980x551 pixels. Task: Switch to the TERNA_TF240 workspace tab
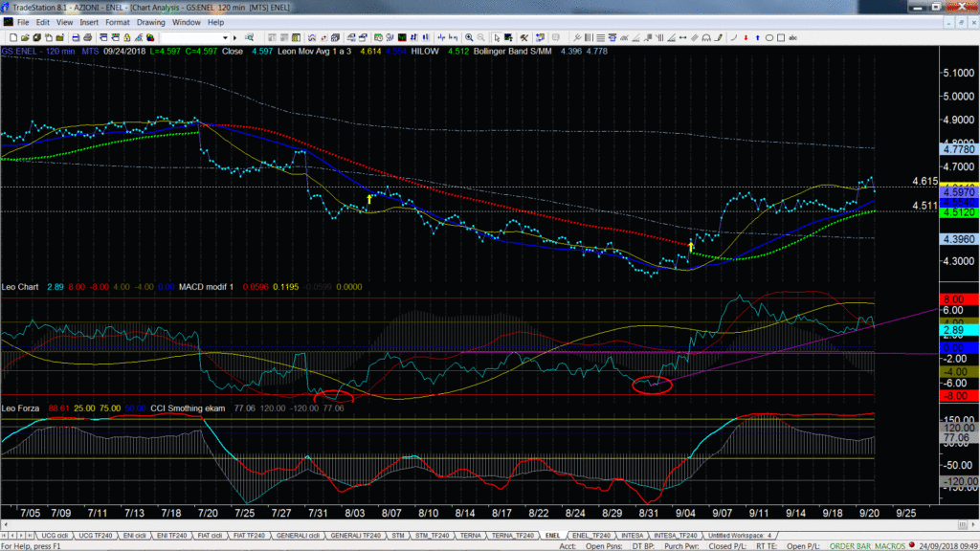[513, 536]
